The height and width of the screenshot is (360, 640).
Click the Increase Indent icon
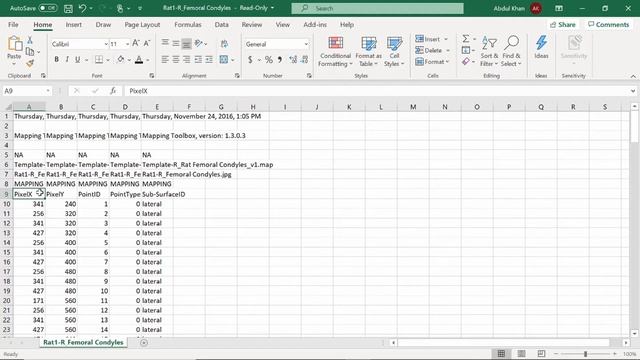coord(209,60)
